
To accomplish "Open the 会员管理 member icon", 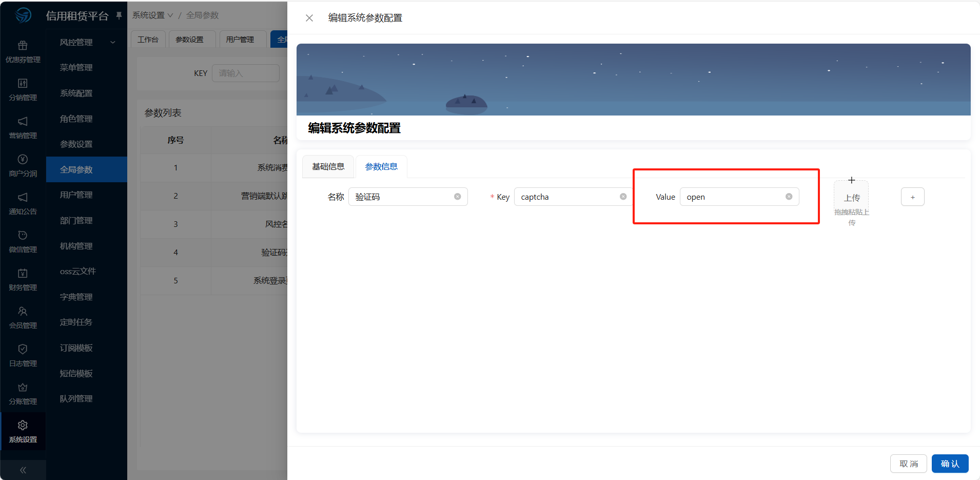I will tap(23, 312).
